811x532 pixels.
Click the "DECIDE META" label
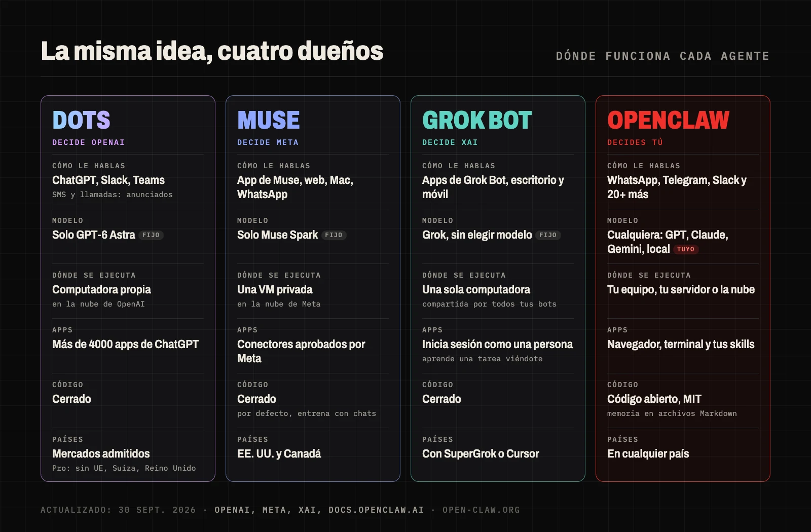268,142
